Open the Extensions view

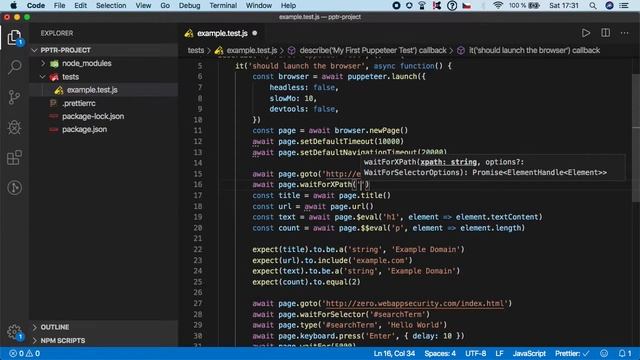coord(14,158)
